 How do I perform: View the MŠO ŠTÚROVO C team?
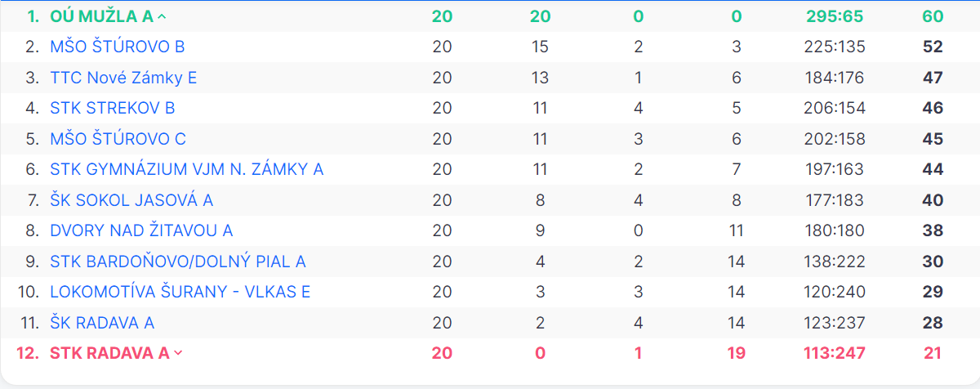118,139
